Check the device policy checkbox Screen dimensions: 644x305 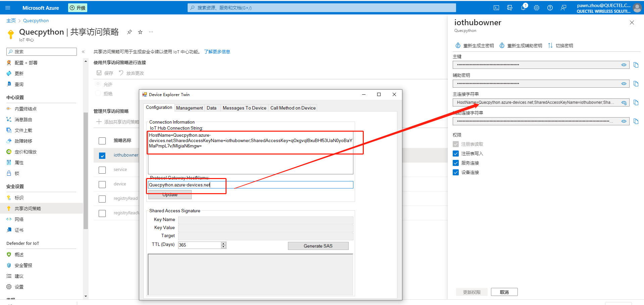102,184
